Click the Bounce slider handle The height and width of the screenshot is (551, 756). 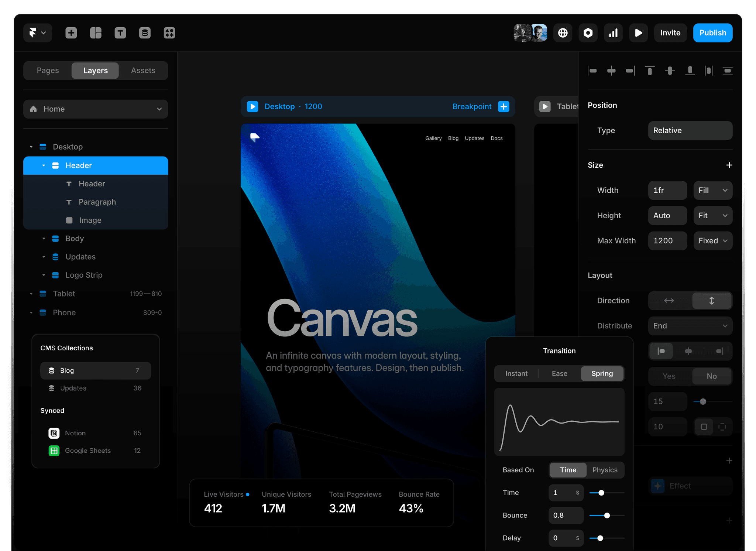pyautogui.click(x=607, y=515)
